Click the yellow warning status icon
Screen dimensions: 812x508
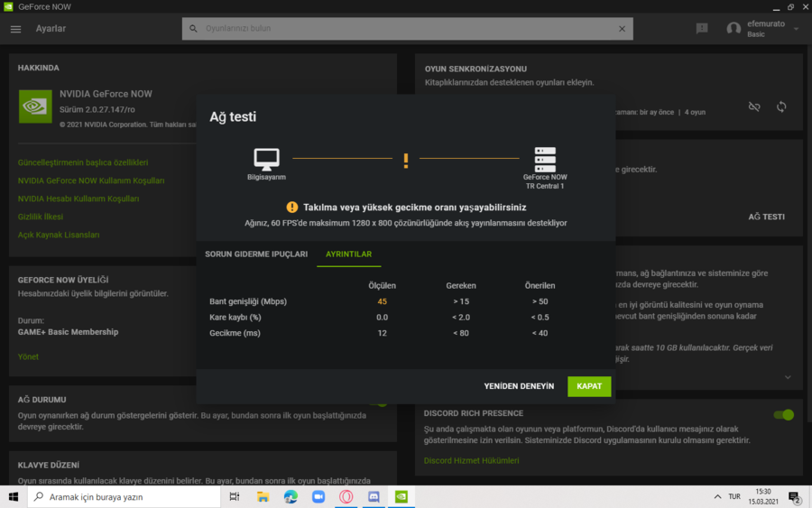pyautogui.click(x=292, y=208)
